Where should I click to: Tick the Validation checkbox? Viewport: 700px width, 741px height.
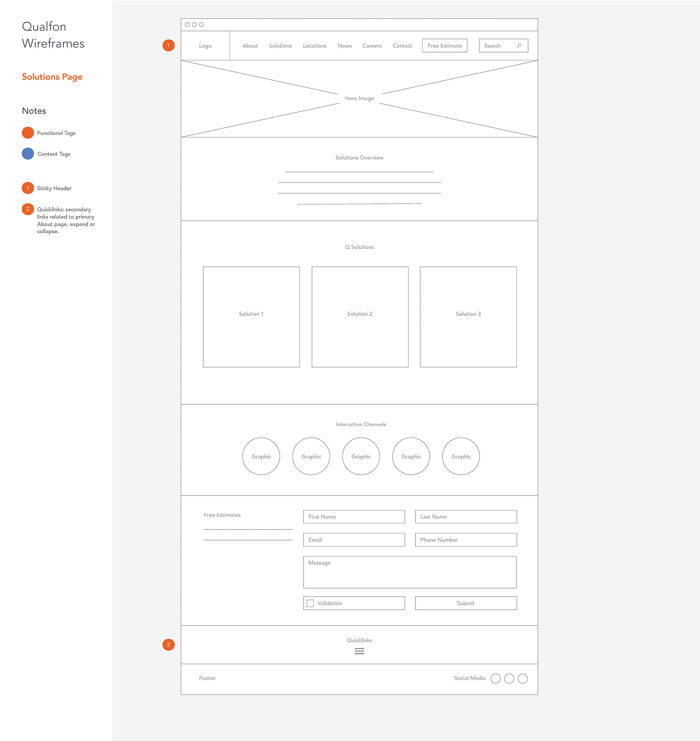point(310,603)
